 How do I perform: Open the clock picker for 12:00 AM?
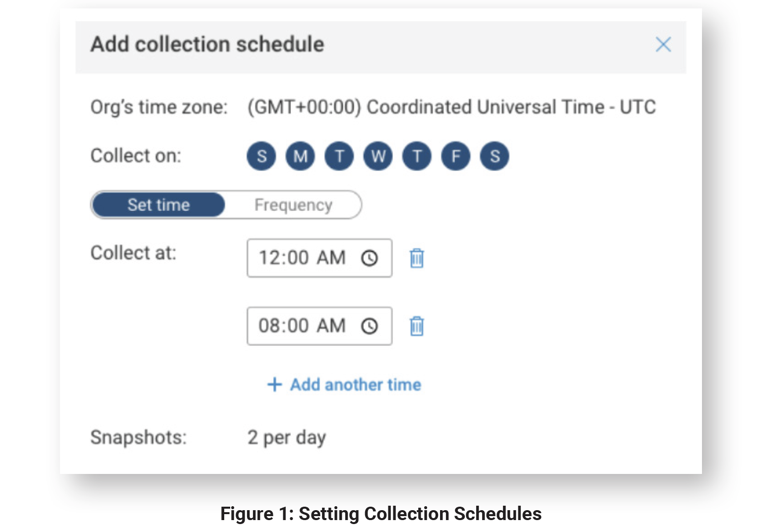tap(370, 258)
